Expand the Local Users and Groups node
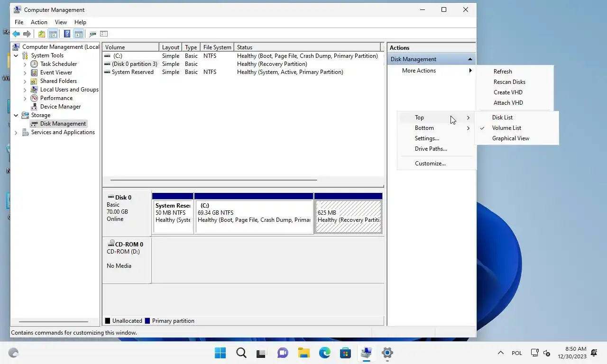This screenshot has height=364, width=607. click(25, 90)
